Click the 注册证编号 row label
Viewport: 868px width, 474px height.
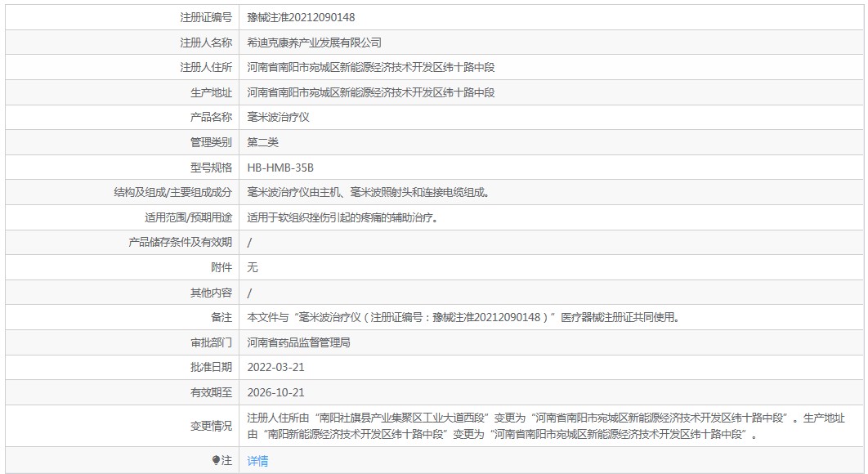(206, 17)
